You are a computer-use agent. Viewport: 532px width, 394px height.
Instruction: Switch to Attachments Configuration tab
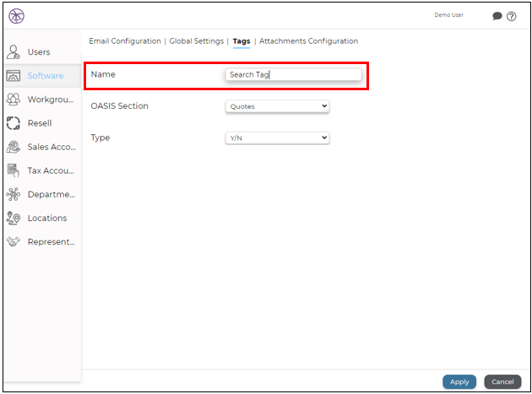coord(308,41)
